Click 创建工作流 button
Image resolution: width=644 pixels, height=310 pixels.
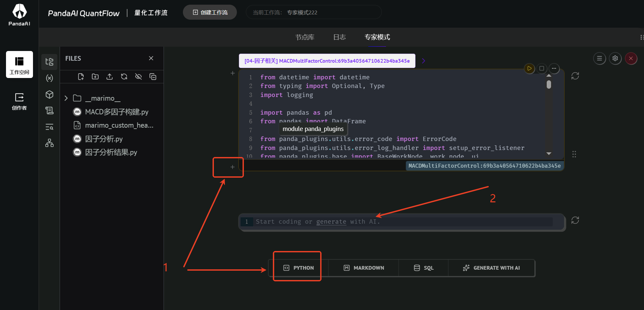tap(210, 12)
